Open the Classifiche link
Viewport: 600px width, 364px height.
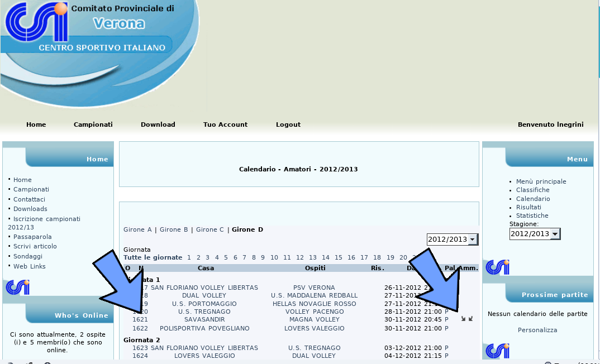(x=532, y=190)
